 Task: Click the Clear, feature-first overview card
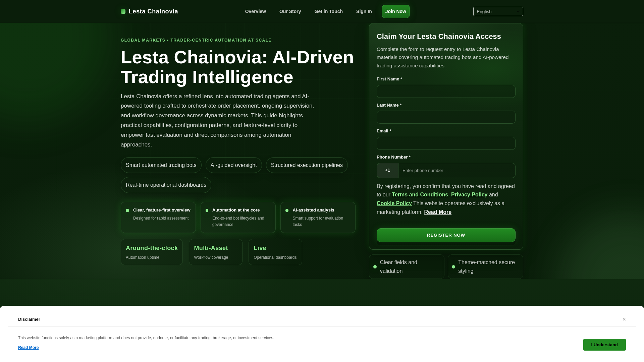tap(158, 217)
